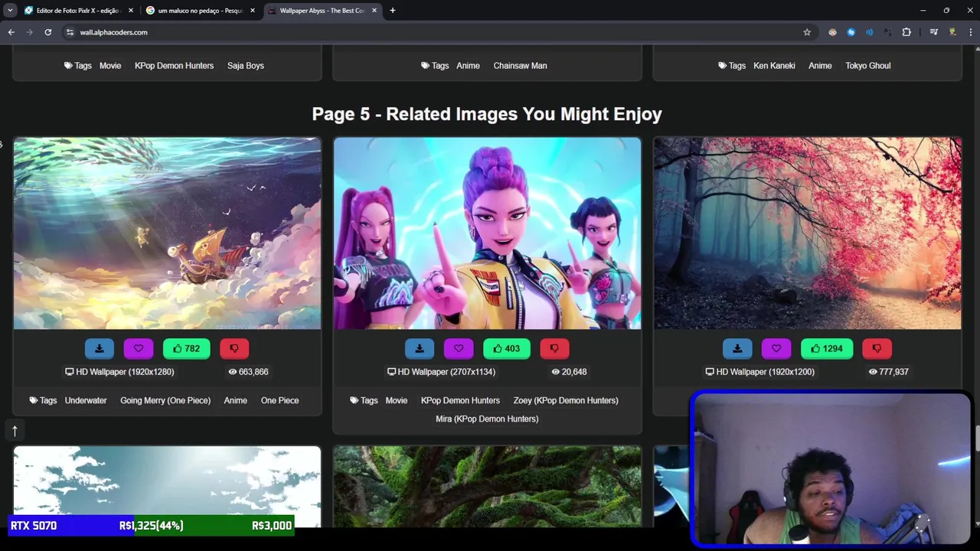Open the underwater Going Merry wallpaper thumbnail

coord(167,233)
